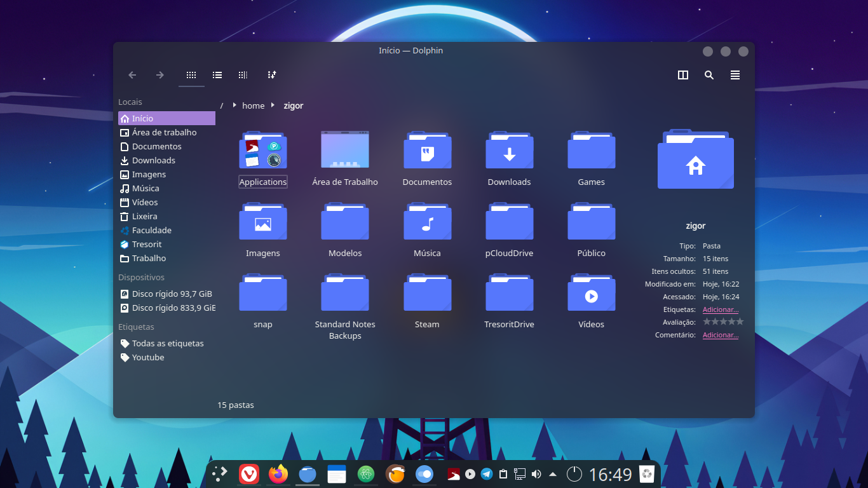Set rating using the Avaliação stars
The width and height of the screenshot is (868, 488).
pos(723,322)
